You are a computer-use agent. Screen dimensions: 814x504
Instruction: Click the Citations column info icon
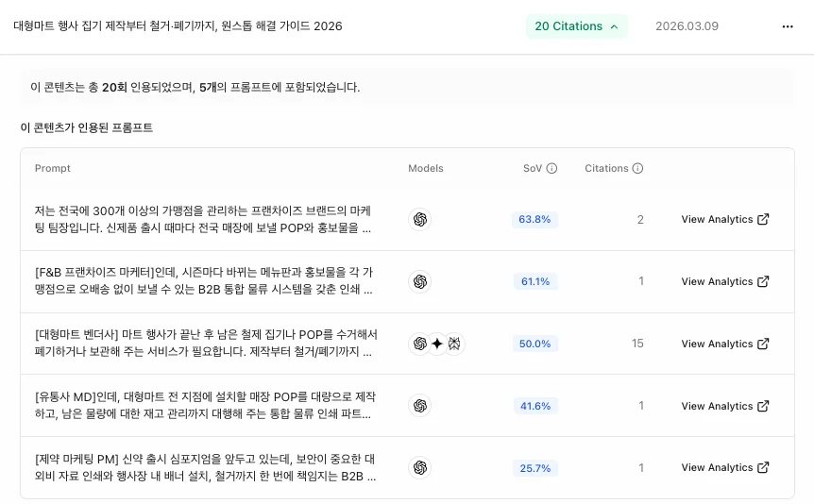point(637,169)
